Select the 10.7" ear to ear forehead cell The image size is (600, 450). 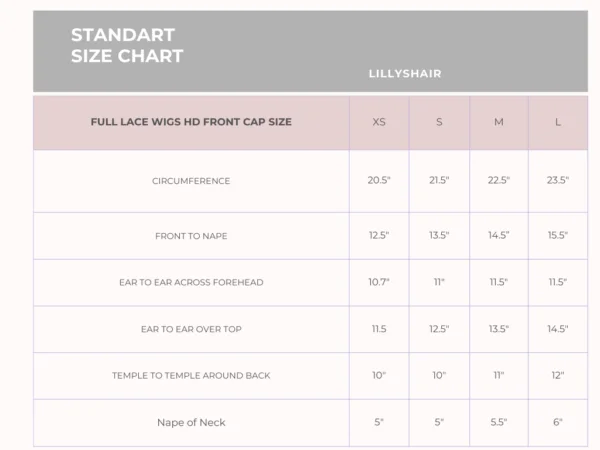[379, 282]
